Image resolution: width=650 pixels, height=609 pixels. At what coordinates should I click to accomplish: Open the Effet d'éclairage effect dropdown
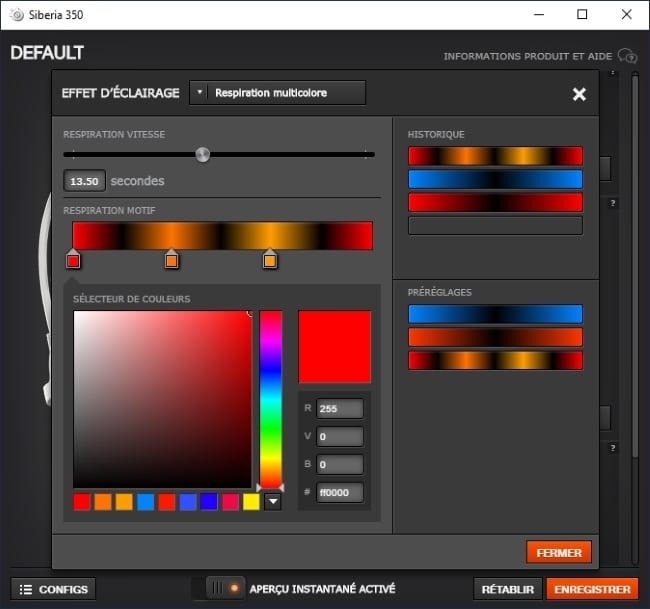pos(277,92)
